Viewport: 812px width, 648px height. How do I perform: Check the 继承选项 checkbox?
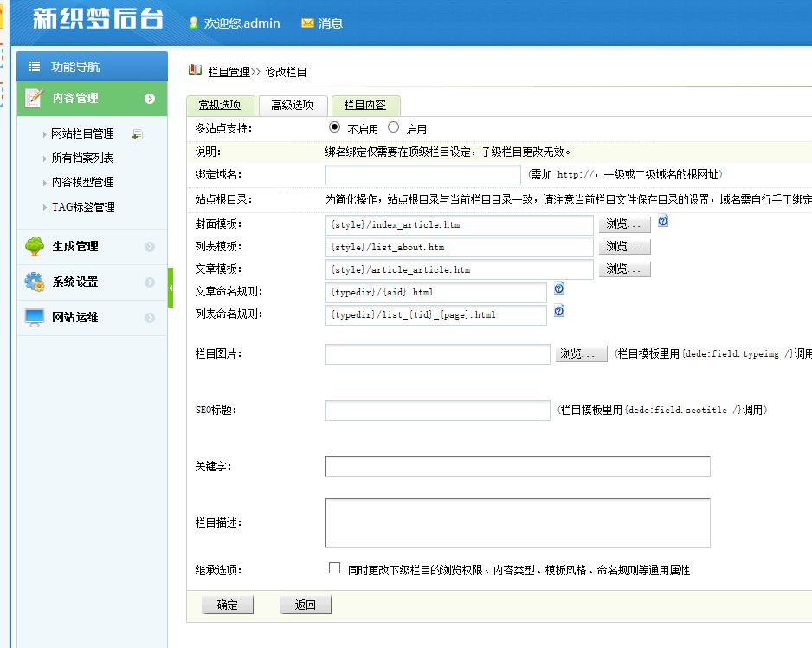click(x=334, y=568)
